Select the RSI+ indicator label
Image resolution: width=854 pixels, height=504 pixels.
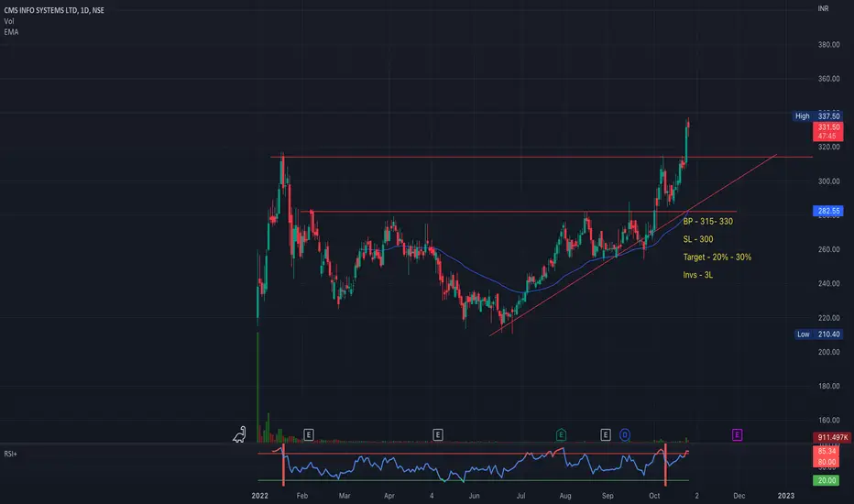[x=10, y=454]
